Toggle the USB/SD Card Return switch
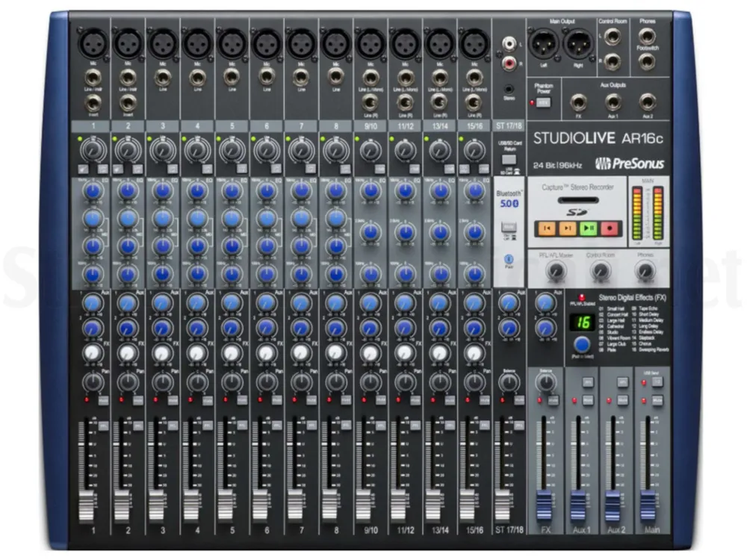 tap(509, 160)
